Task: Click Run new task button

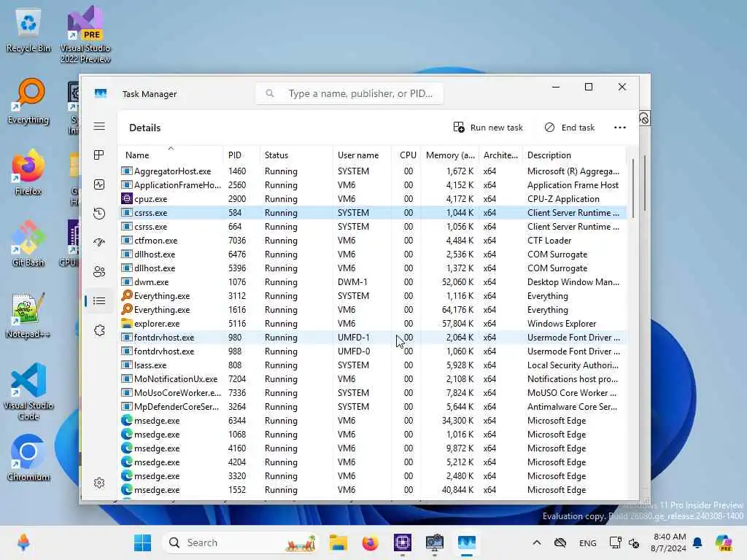Action: [x=488, y=128]
